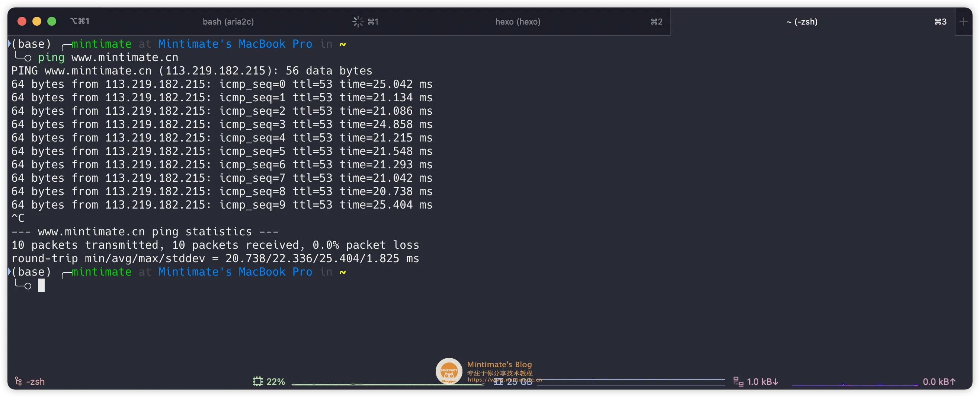Image resolution: width=980 pixels, height=397 pixels.
Task: Click the upload rate sparkline graph
Action: [x=855, y=384]
